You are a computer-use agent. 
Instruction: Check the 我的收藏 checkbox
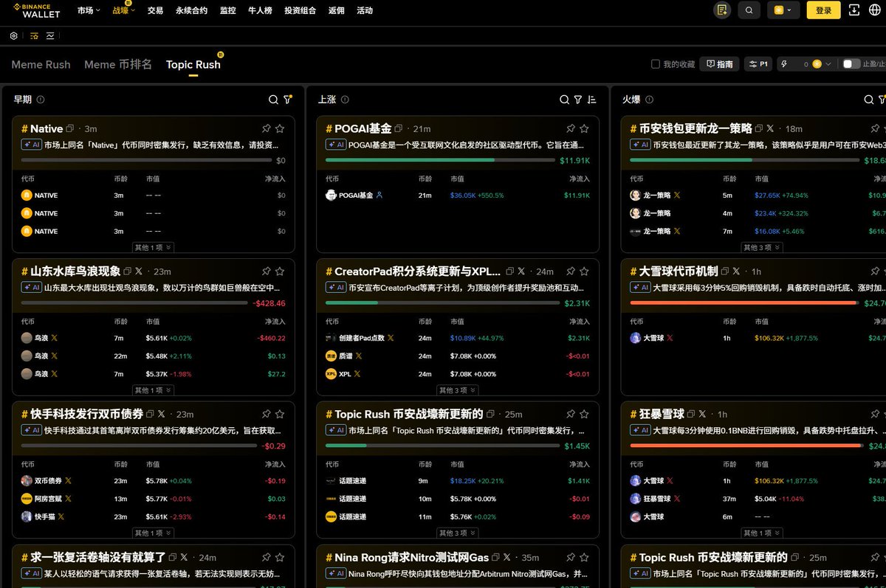[655, 64]
